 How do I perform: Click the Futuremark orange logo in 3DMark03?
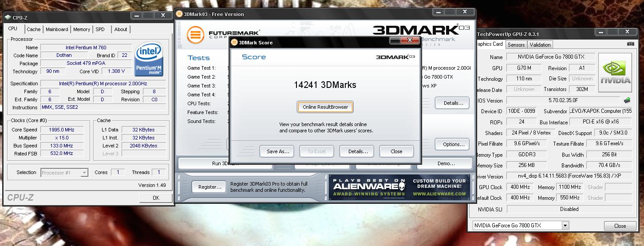click(195, 35)
